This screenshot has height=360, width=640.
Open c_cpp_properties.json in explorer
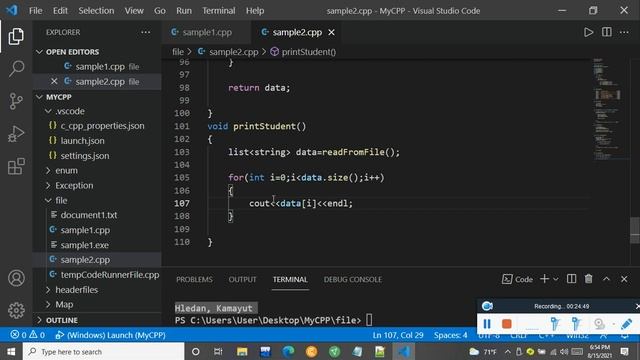click(97, 126)
